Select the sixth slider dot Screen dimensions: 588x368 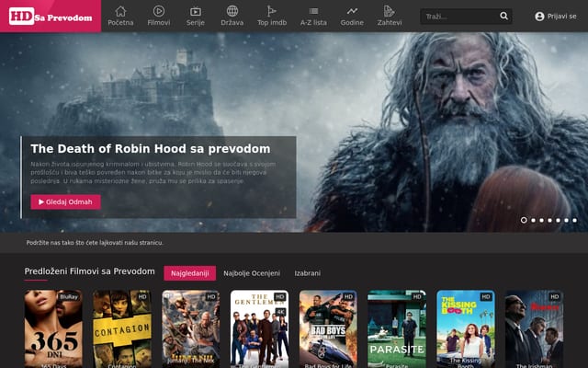(x=566, y=221)
